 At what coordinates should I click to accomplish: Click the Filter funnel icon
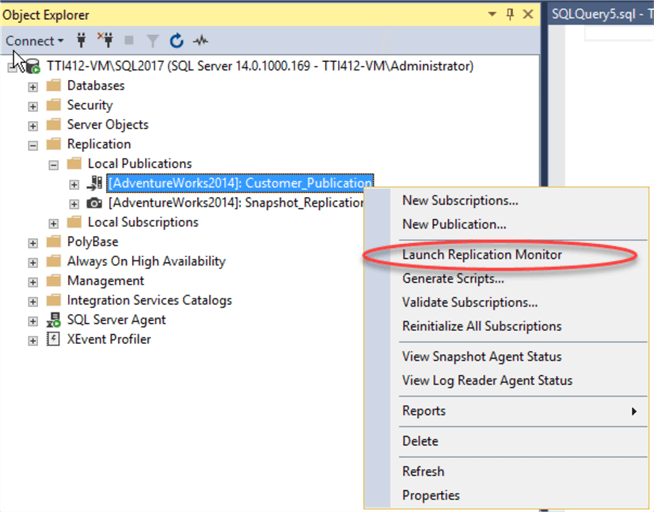pyautogui.click(x=153, y=41)
